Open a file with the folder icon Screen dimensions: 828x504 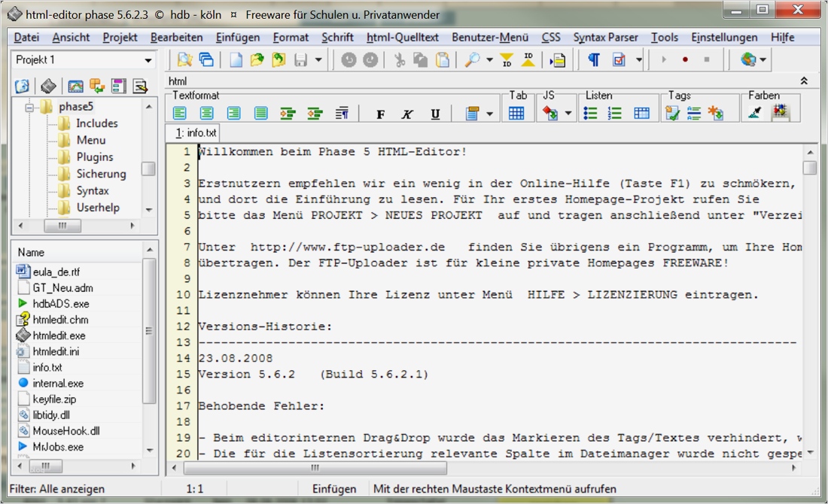(x=257, y=59)
